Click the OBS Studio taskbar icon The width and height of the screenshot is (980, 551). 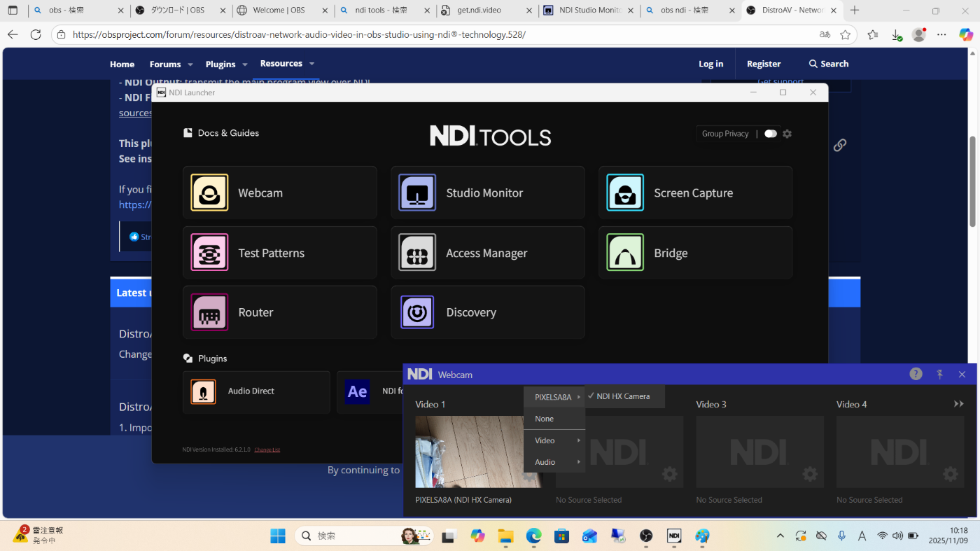(x=646, y=536)
